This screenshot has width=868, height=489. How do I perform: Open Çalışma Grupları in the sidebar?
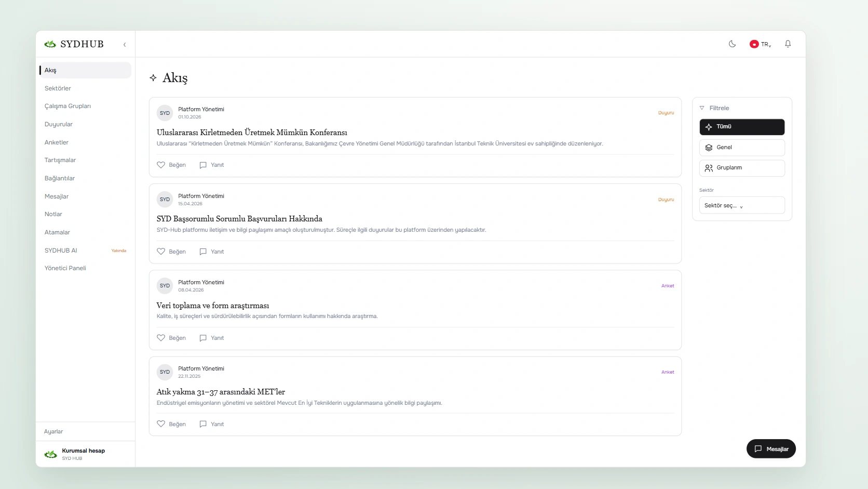(x=85, y=106)
